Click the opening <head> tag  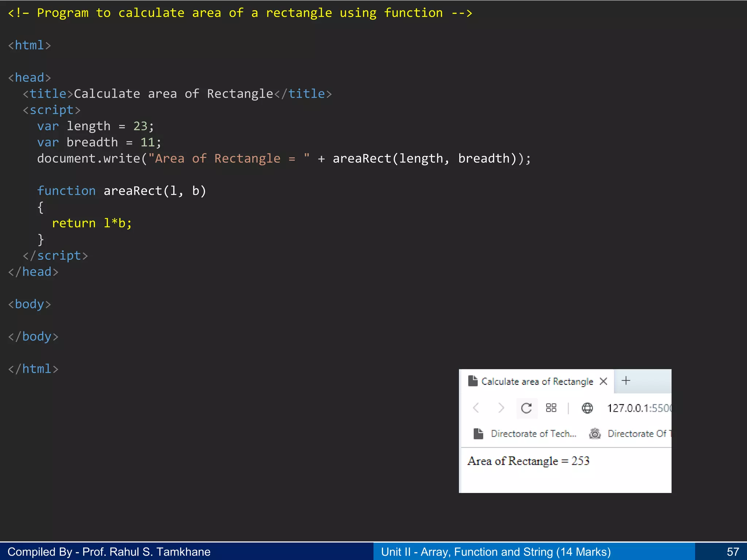pyautogui.click(x=30, y=78)
